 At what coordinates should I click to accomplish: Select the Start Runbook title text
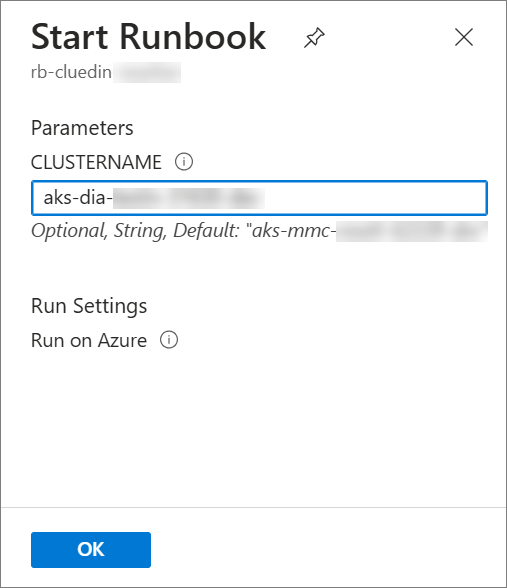pos(148,37)
